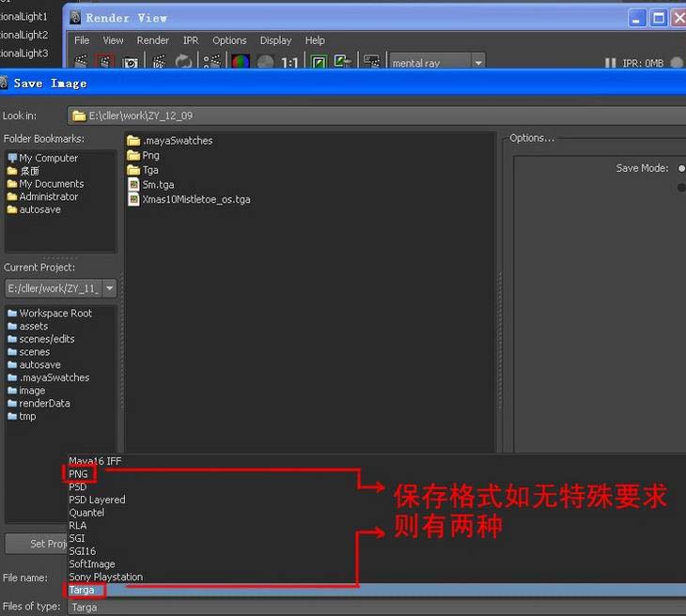Viewport: 686px width, 616px height.
Task: Choose SGI from the file type list
Action: [x=76, y=538]
